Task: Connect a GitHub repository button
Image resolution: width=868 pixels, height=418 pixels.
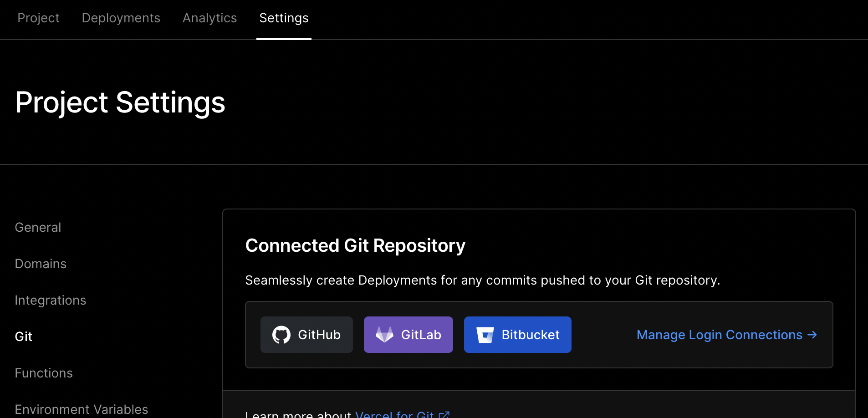Action: (306, 335)
